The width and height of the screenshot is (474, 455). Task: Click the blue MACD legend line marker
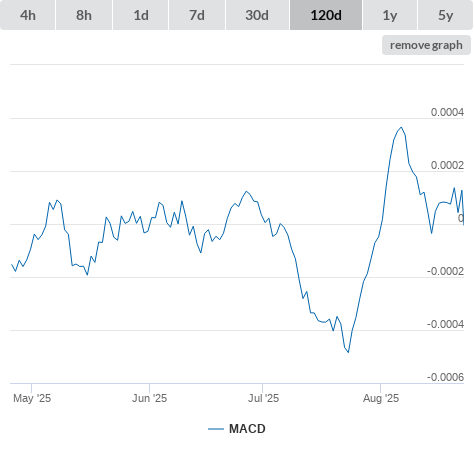pyautogui.click(x=216, y=429)
